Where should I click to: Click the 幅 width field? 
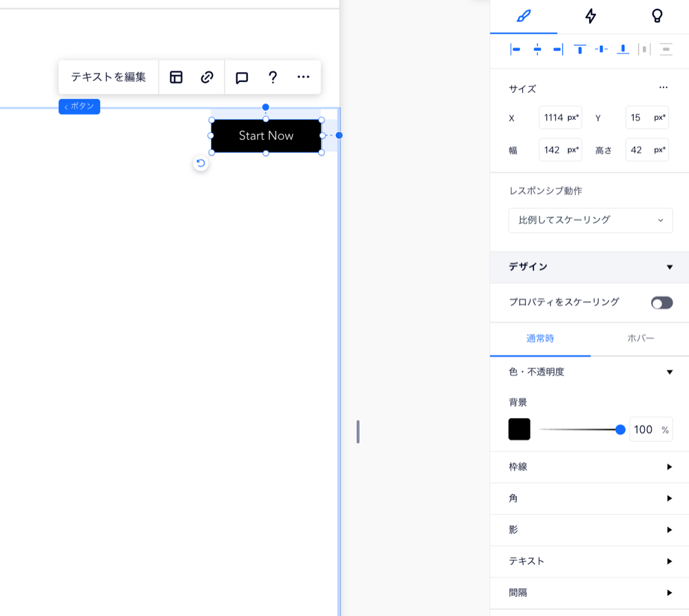pos(560,150)
